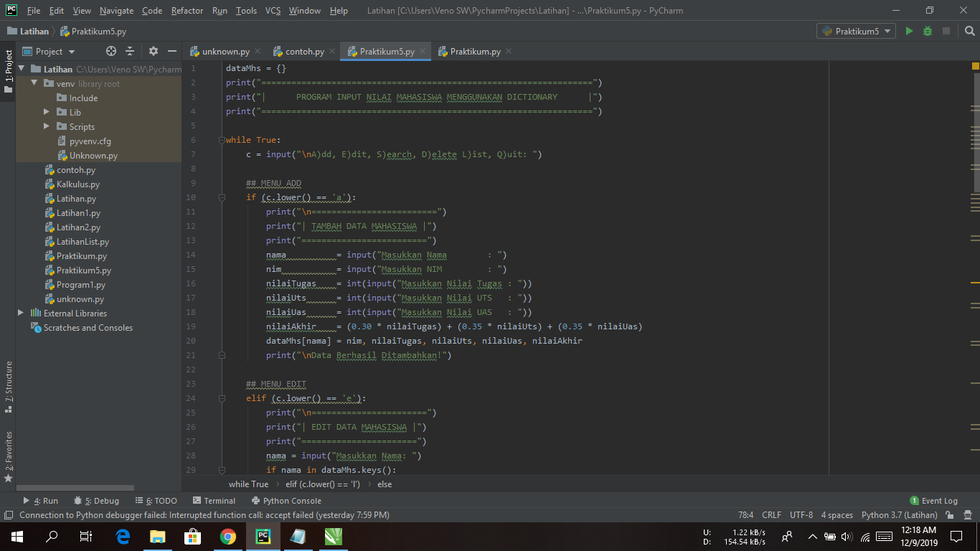Open the Debug tool window

96,501
